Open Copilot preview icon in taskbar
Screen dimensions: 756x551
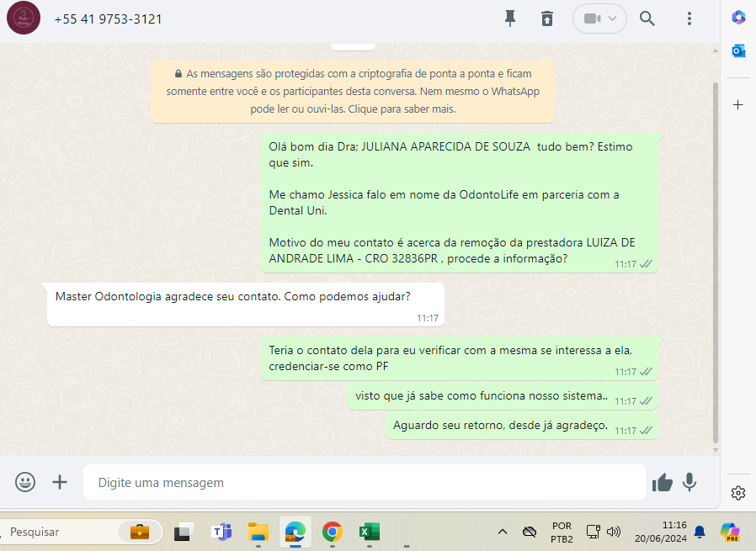[730, 532]
